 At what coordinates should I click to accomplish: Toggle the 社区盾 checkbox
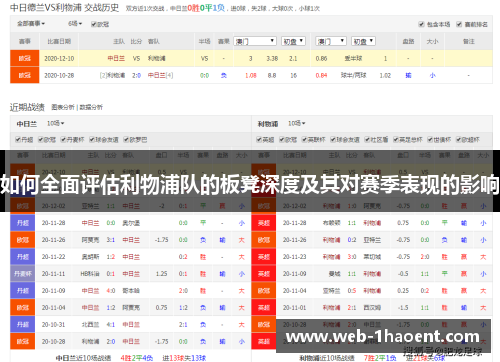367,139
